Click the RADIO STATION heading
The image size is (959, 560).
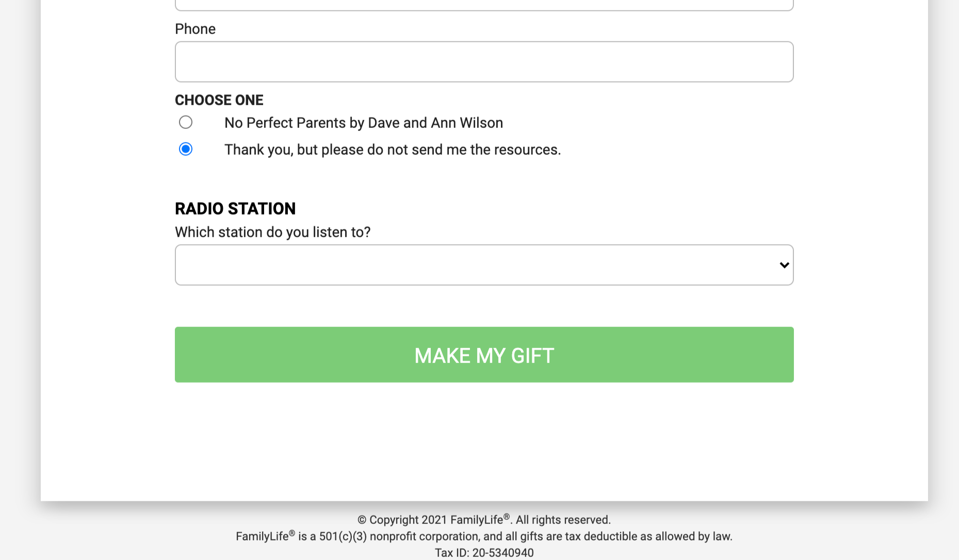tap(235, 209)
